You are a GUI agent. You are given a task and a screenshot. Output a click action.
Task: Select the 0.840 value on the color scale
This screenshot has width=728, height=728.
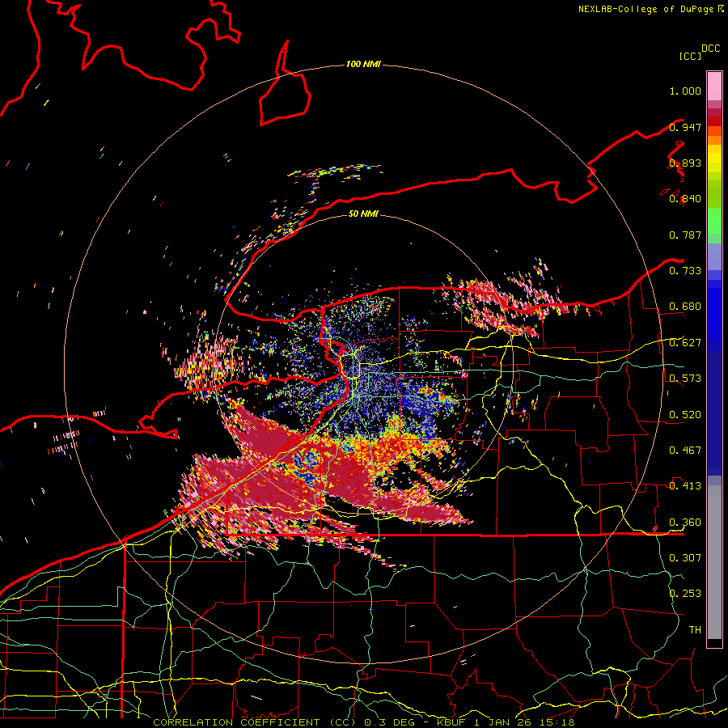point(685,199)
